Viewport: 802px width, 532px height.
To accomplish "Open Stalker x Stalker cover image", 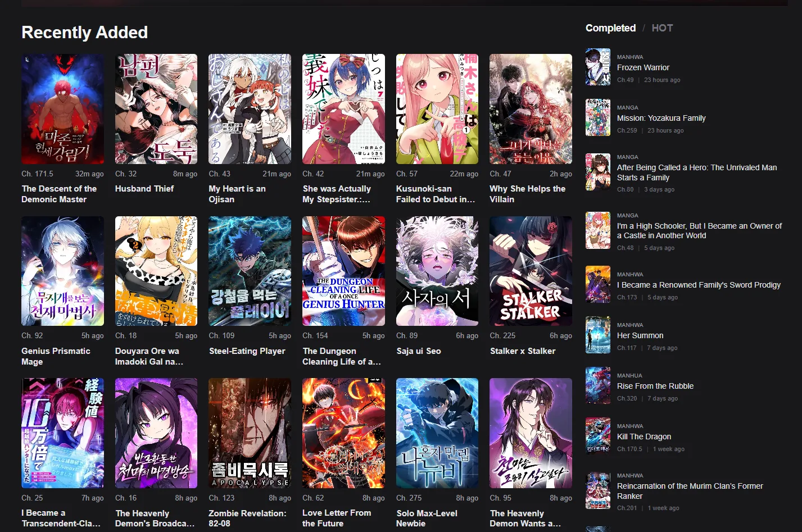I will pyautogui.click(x=531, y=271).
